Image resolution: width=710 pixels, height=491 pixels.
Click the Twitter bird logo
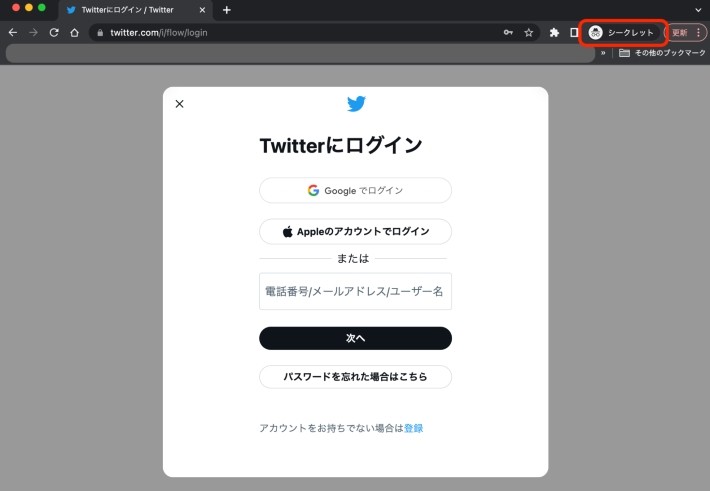[356, 104]
